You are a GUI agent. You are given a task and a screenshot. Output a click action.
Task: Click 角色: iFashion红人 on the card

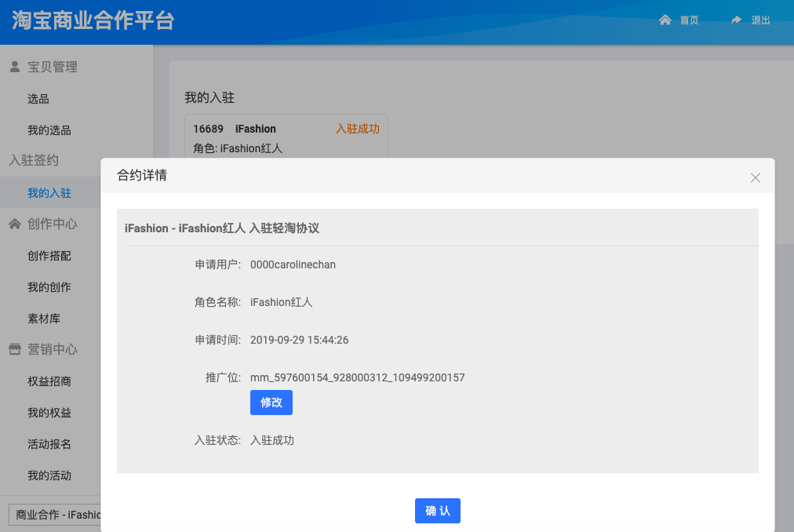coord(238,148)
